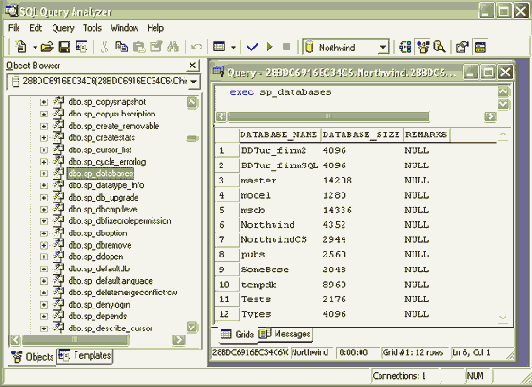This screenshot has height=387, width=532.
Task: Switch to the Templates tab
Action: click(85, 356)
